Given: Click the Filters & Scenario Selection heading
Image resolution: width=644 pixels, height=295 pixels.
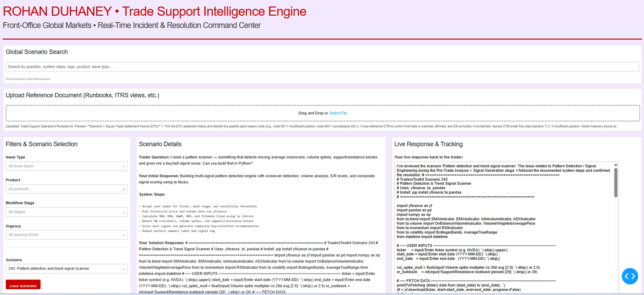Looking at the screenshot, I should (41, 144).
